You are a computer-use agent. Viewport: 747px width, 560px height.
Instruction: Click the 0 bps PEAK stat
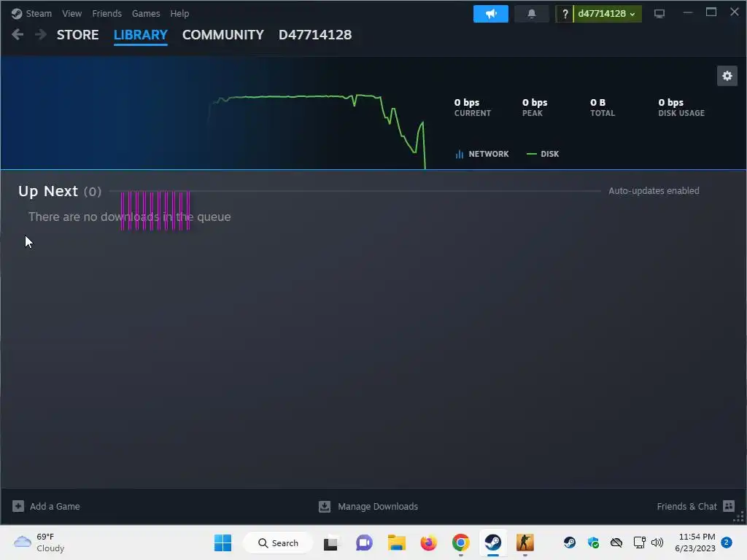[x=535, y=107]
